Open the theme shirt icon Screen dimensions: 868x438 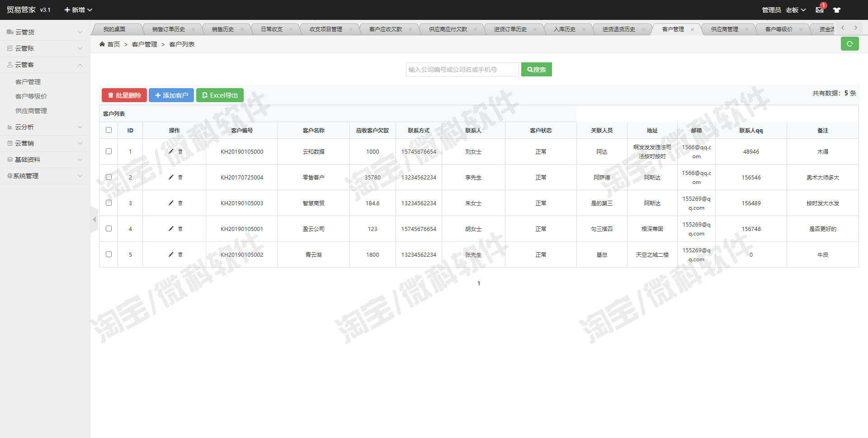(837, 10)
